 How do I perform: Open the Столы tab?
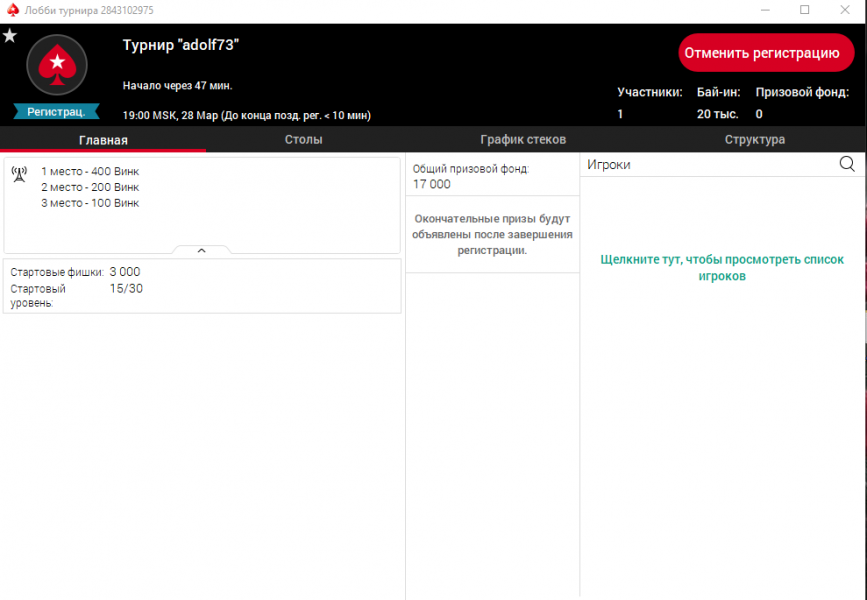pyautogui.click(x=303, y=140)
